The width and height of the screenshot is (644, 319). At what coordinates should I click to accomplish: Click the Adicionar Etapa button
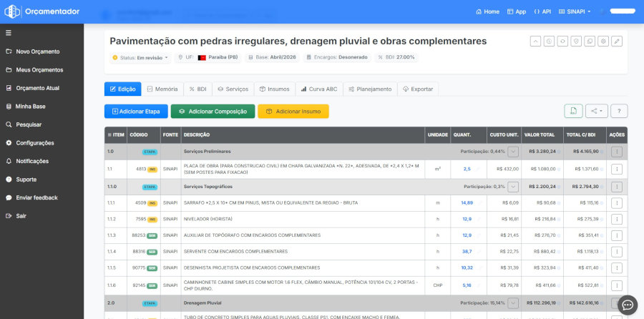[x=136, y=112]
